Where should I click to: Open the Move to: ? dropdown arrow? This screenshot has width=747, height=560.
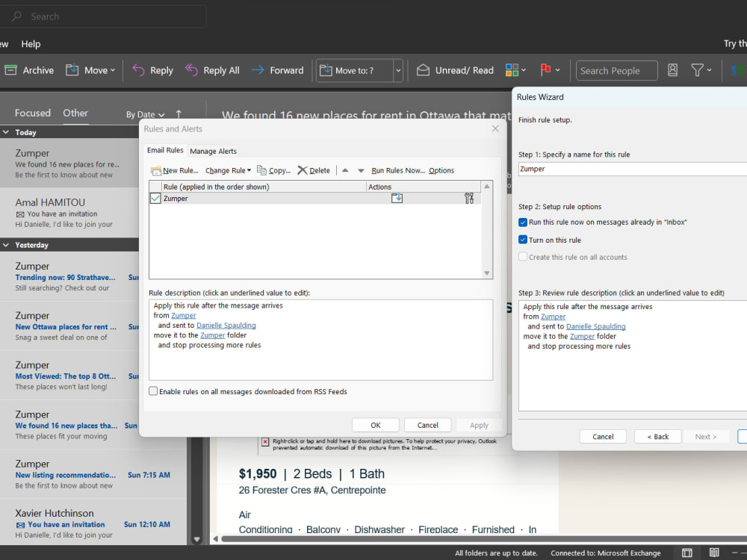coord(398,69)
